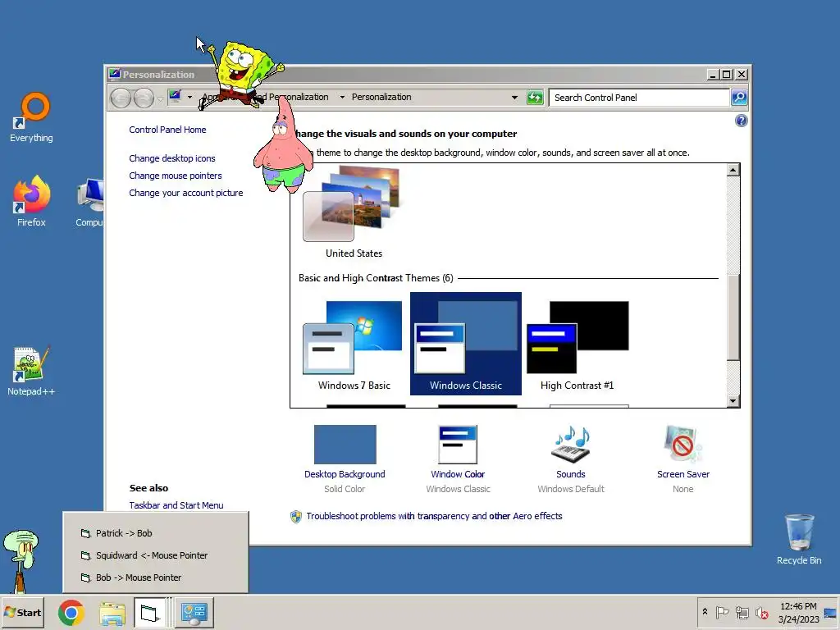Screen dimensions: 840x630
Task: Click the Control Panel address bar icon
Action: click(x=176, y=97)
